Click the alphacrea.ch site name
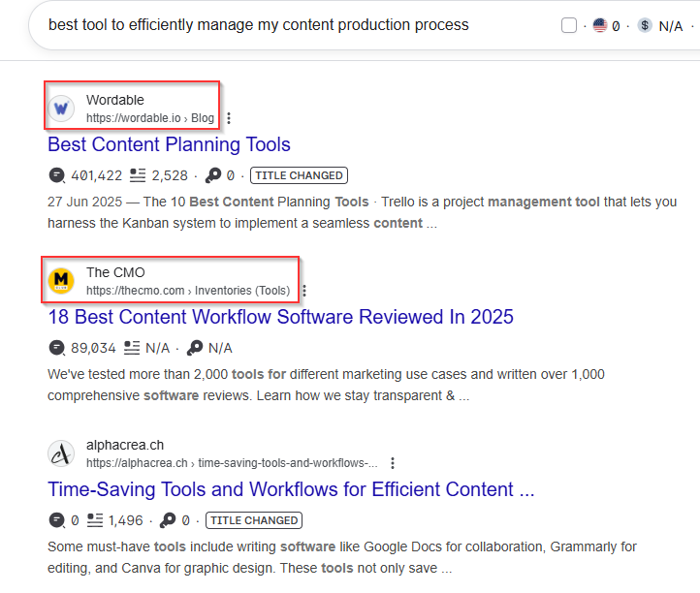700x593 pixels. [x=125, y=446]
